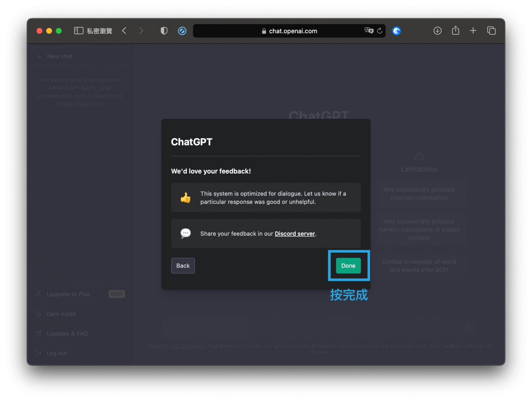Screen dimensions: 532x401
Task: Select Upgrade to Plus in sidebar
Action: 80,294
